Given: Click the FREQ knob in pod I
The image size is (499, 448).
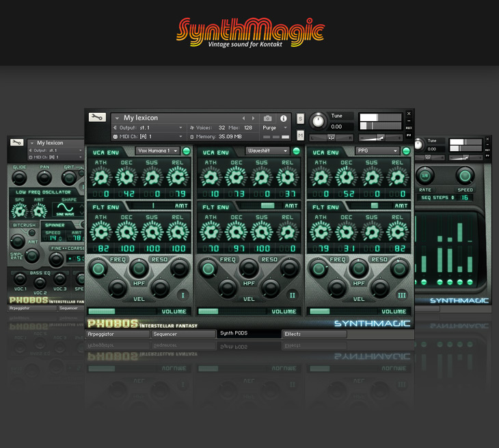Looking at the screenshot, I should pyautogui.click(x=98, y=269).
